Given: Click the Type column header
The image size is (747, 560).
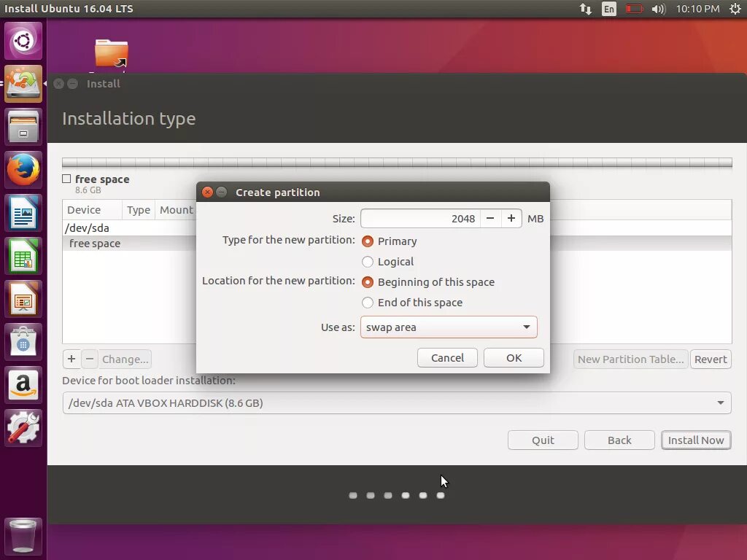Looking at the screenshot, I should [139, 210].
